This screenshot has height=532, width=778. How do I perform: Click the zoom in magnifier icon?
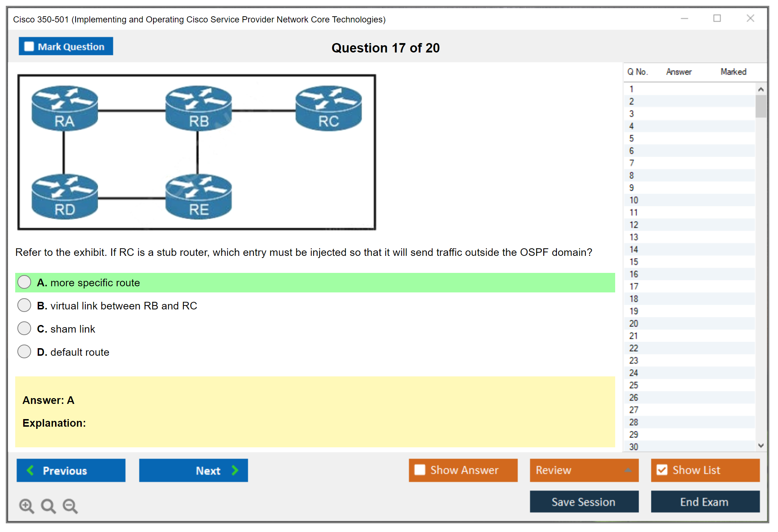(26, 506)
